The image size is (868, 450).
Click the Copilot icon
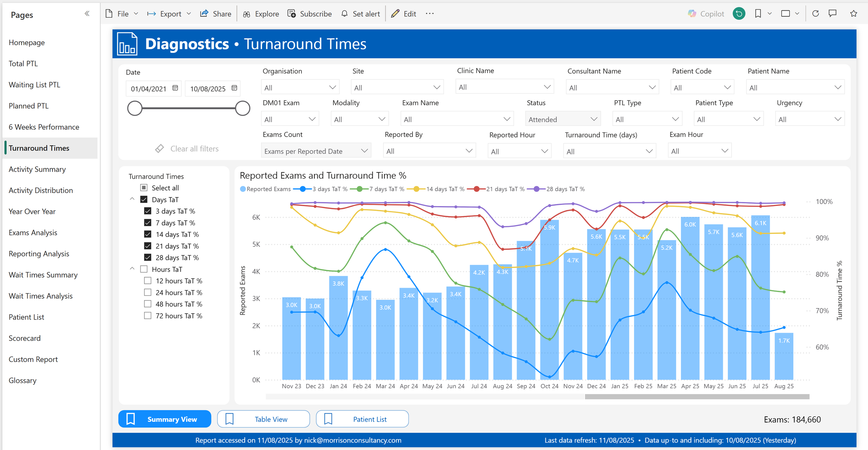[692, 14]
